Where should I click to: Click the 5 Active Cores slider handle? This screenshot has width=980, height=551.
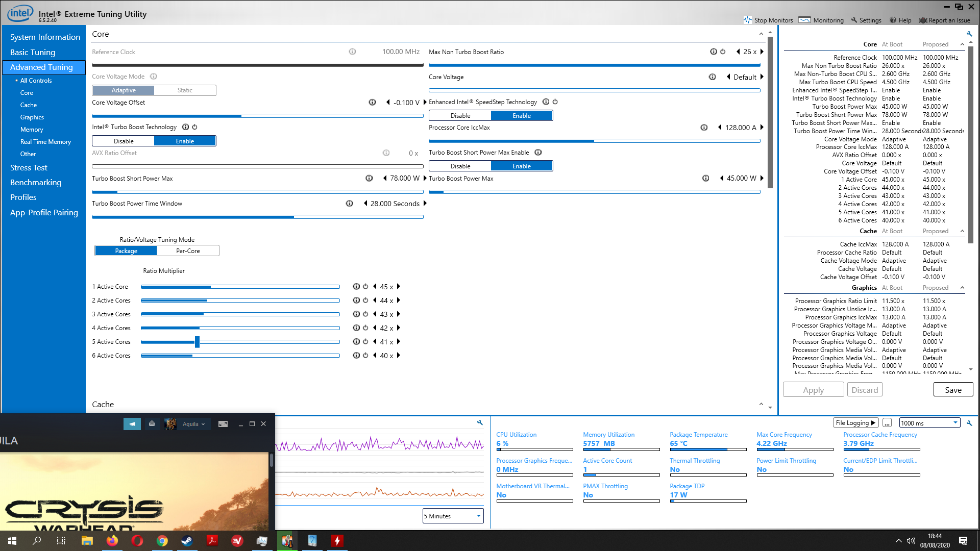click(197, 342)
